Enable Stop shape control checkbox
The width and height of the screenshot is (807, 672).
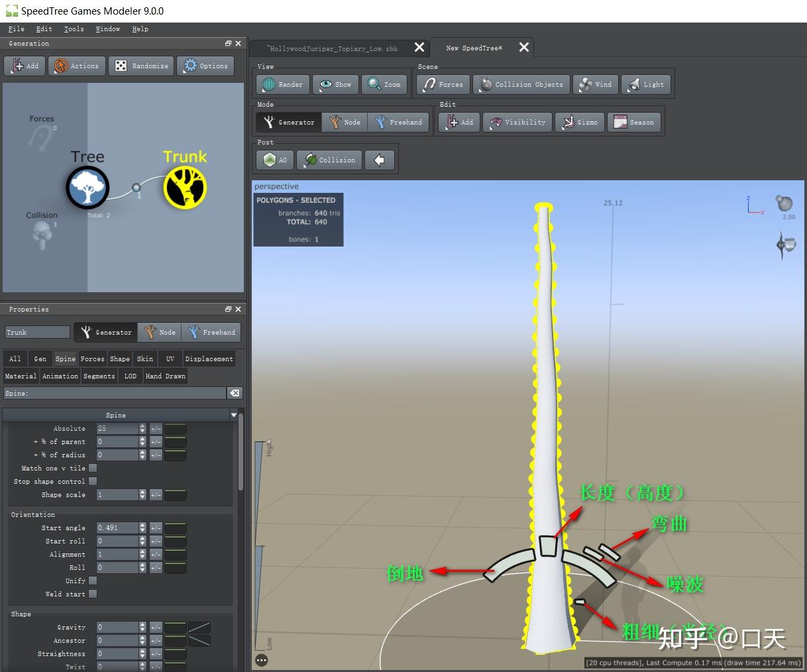point(93,482)
